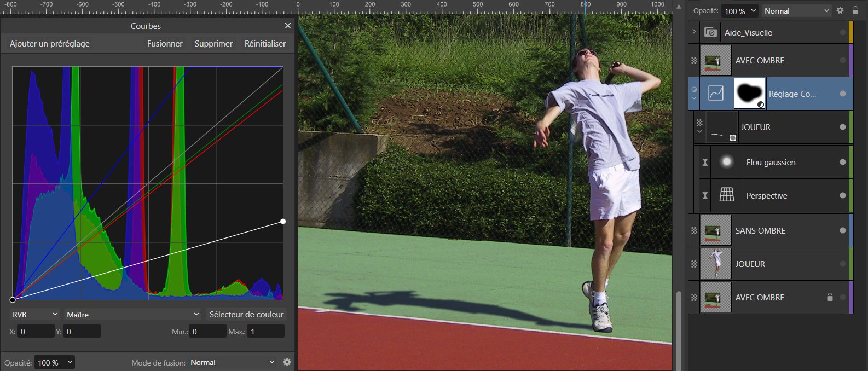Open blend options gear in Courbes dialog
Viewport: 868px width, 371px height.
pos(287,362)
